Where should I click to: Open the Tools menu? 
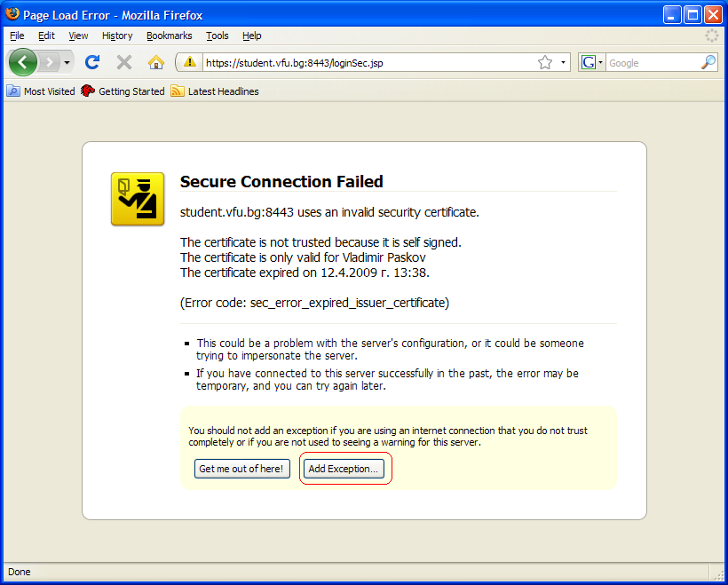[218, 36]
